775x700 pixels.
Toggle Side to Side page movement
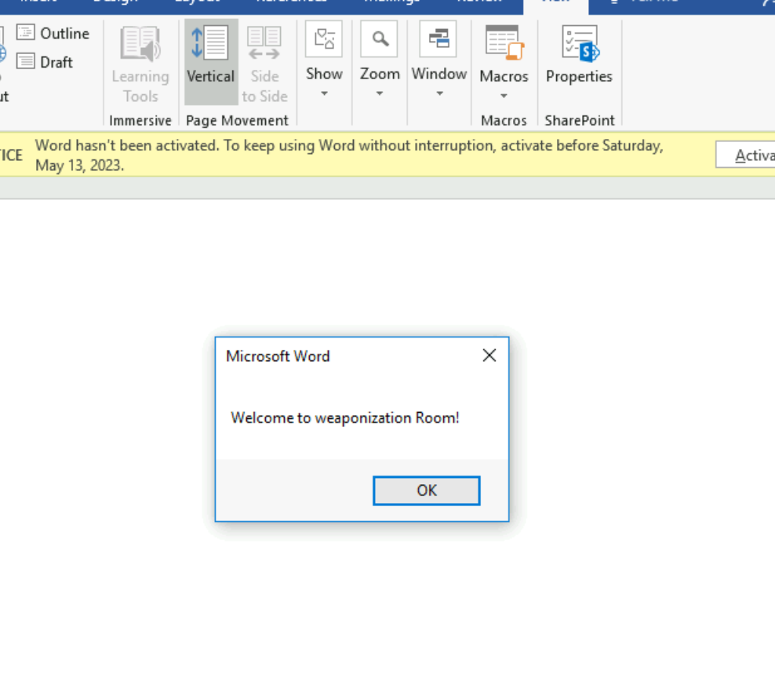click(x=264, y=63)
